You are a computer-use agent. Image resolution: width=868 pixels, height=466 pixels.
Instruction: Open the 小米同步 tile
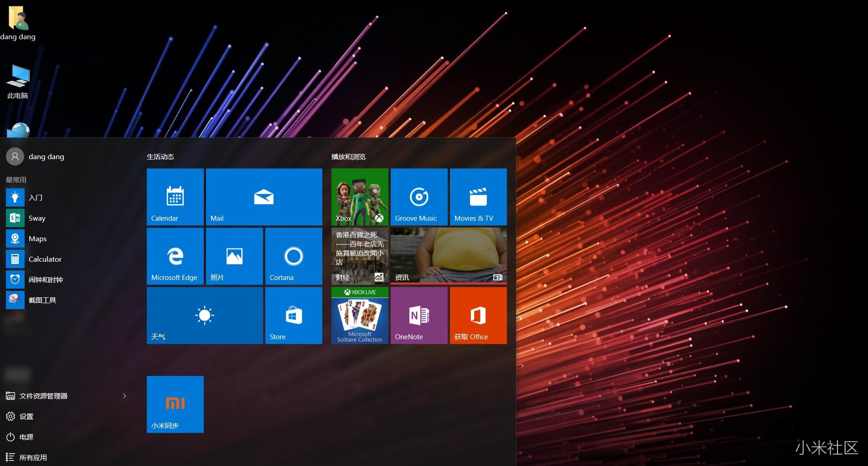click(175, 404)
